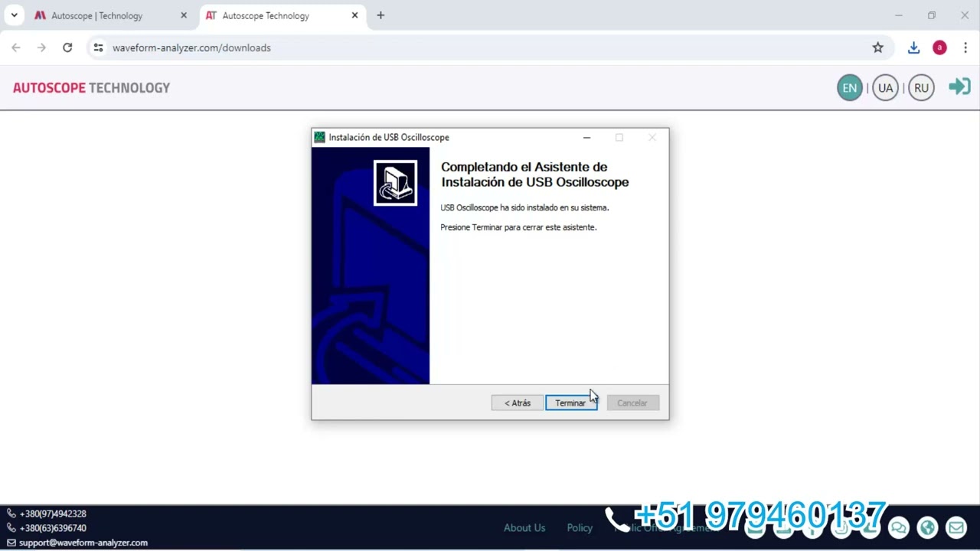Click installer text 'Presione Terminar para cerrar este asistente.'
The width and height of the screenshot is (980, 551).
[518, 227]
